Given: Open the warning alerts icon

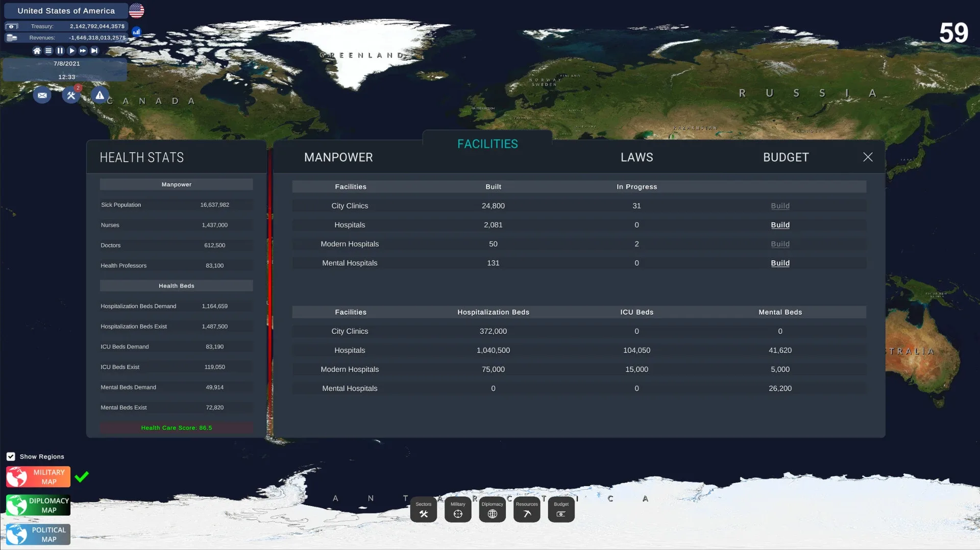Looking at the screenshot, I should click(100, 95).
